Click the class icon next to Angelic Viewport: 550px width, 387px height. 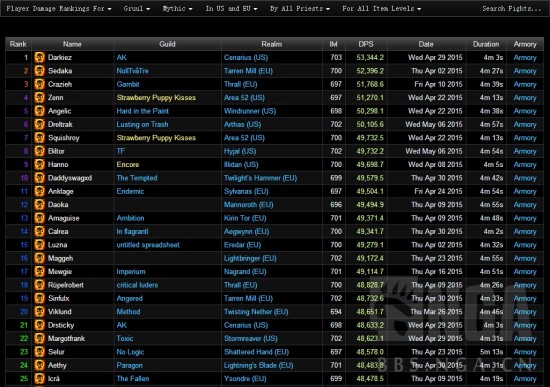(x=39, y=111)
